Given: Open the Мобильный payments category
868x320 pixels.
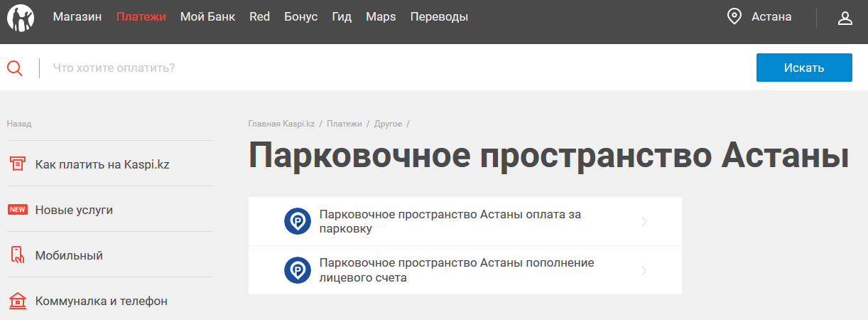Looking at the screenshot, I should pos(69,255).
